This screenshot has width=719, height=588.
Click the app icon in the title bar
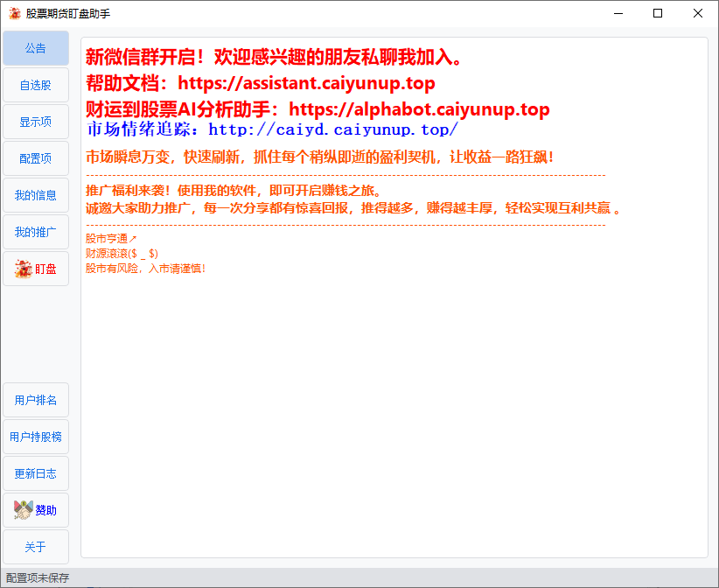pyautogui.click(x=15, y=13)
